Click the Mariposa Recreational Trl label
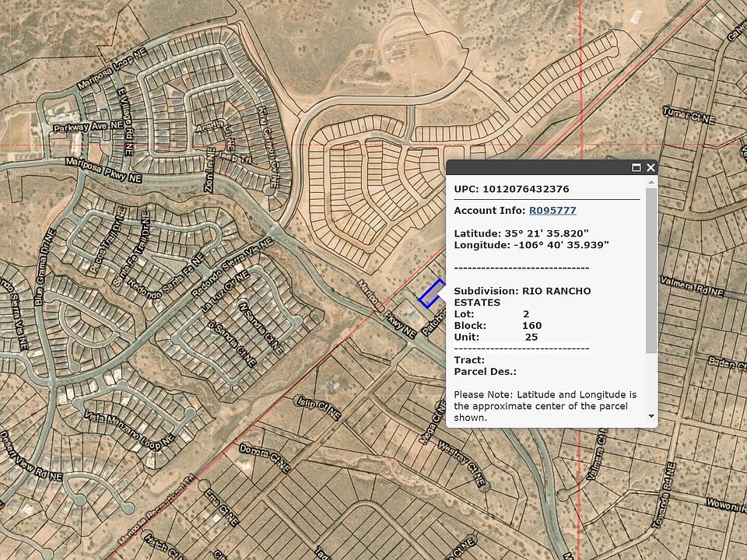747x560 pixels. [x=156, y=510]
